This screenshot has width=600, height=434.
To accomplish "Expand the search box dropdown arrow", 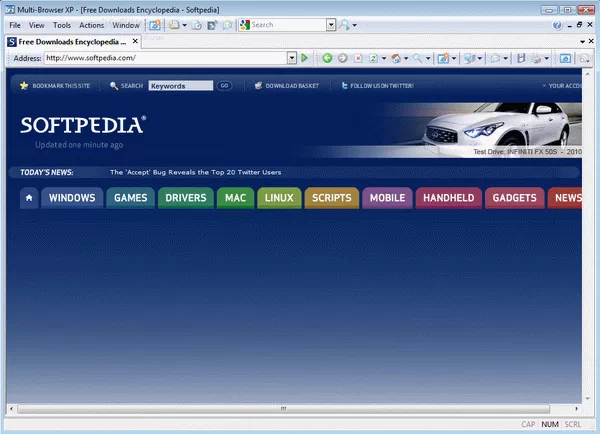I will (x=331, y=25).
